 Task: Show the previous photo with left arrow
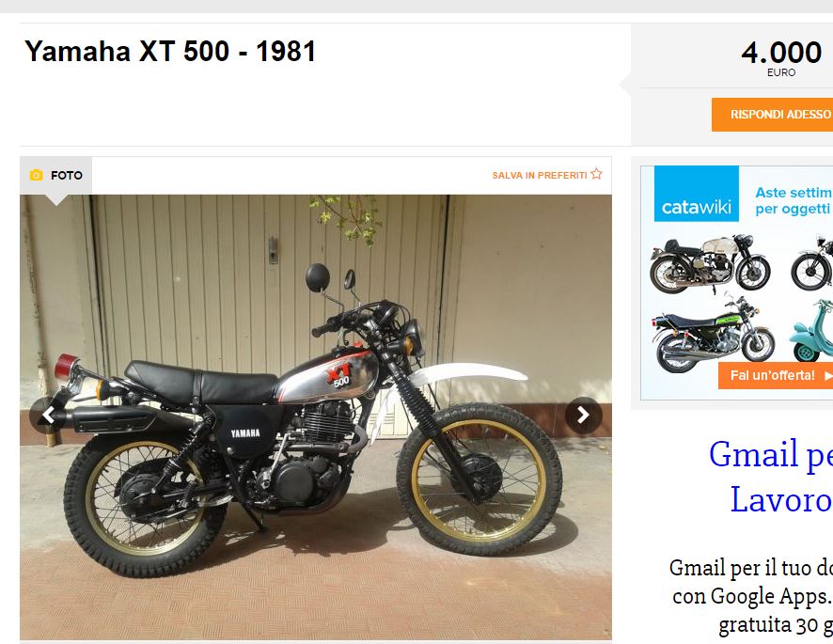pyautogui.click(x=48, y=415)
